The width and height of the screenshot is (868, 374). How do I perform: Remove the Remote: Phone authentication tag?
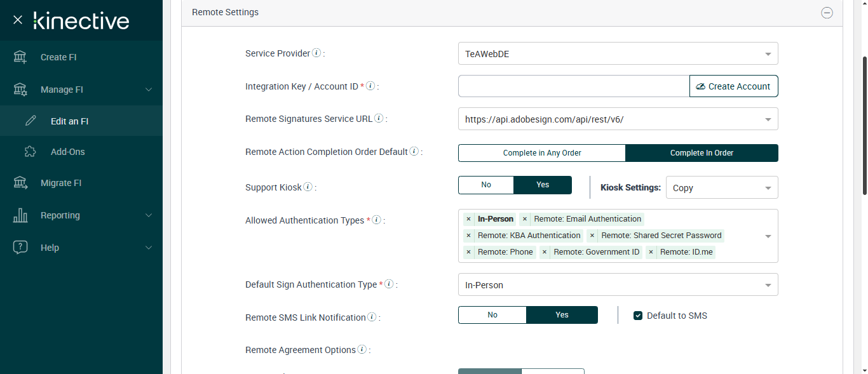[x=468, y=252]
